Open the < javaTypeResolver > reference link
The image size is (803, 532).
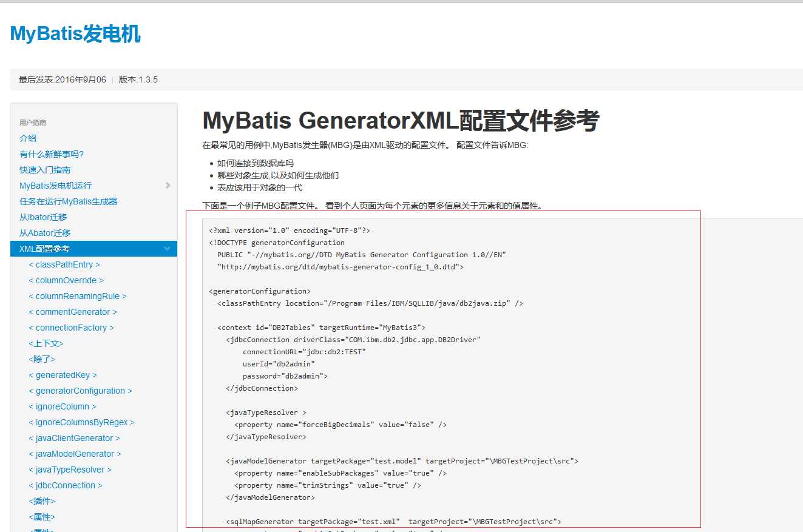click(x=70, y=470)
